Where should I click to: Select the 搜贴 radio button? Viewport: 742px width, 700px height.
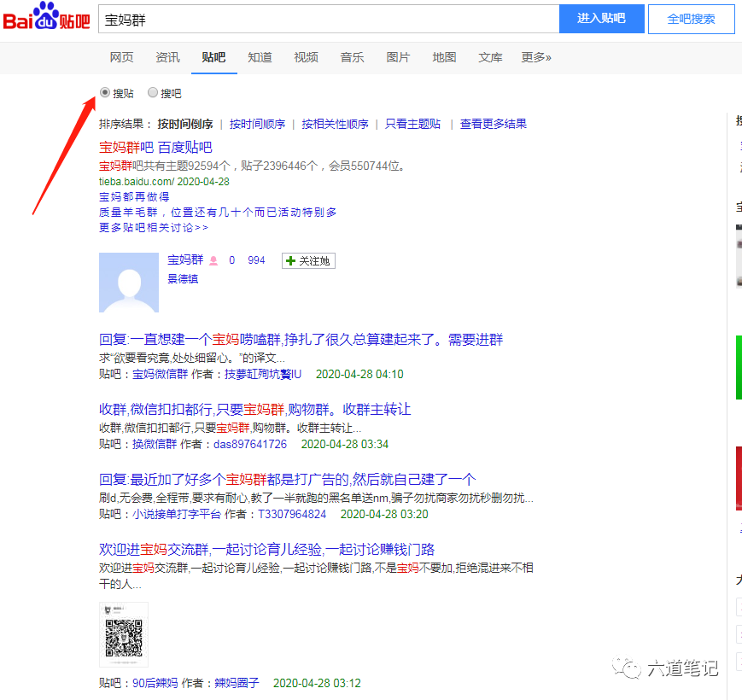tap(105, 92)
